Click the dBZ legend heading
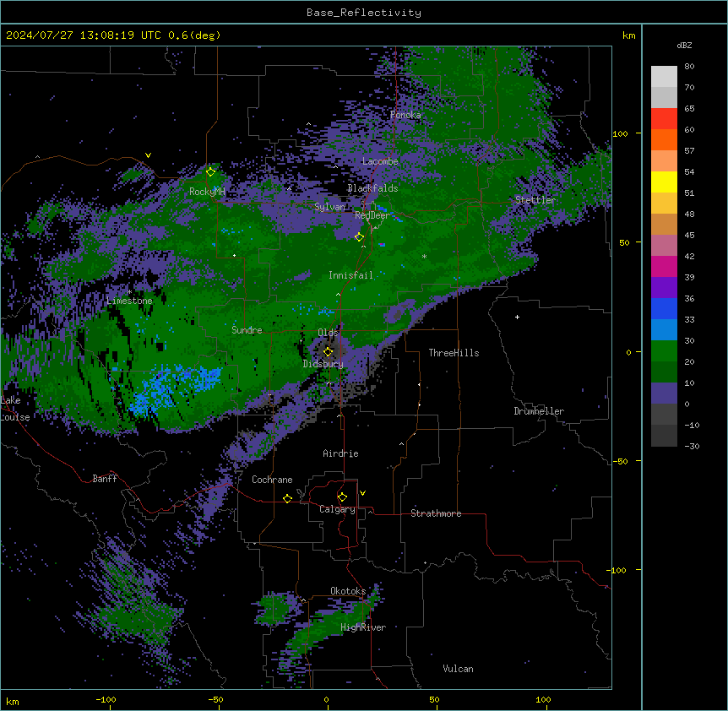The width and height of the screenshot is (728, 711). click(x=684, y=46)
